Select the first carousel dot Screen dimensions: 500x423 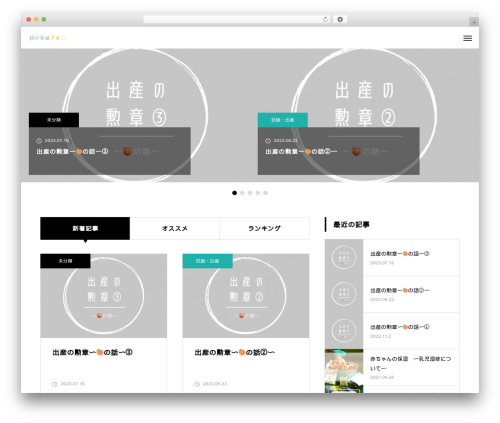[234, 193]
